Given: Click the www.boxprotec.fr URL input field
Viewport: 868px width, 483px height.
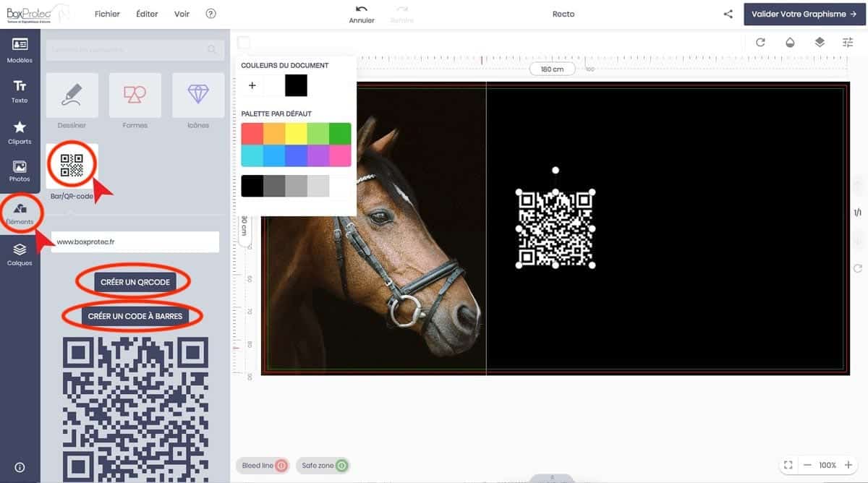Looking at the screenshot, I should pos(135,242).
